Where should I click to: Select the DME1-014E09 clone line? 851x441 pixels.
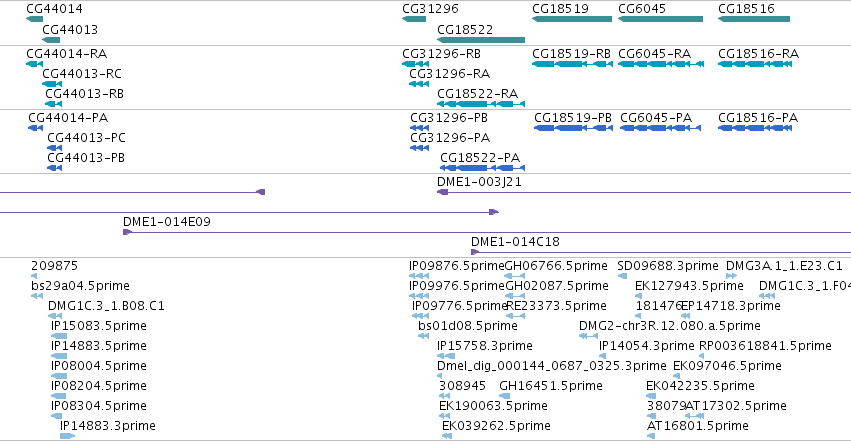tap(487, 232)
